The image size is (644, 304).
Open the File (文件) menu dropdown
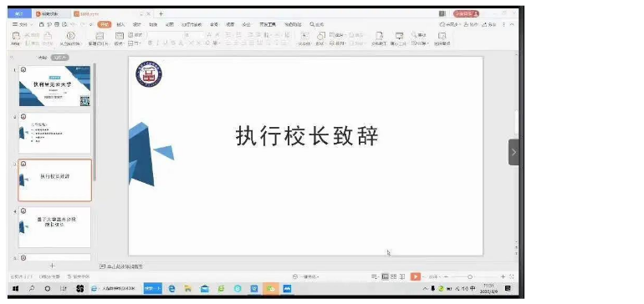23,24
